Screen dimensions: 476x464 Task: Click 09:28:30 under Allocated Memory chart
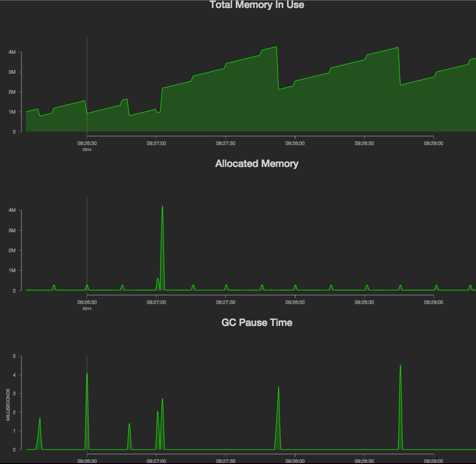click(364, 302)
